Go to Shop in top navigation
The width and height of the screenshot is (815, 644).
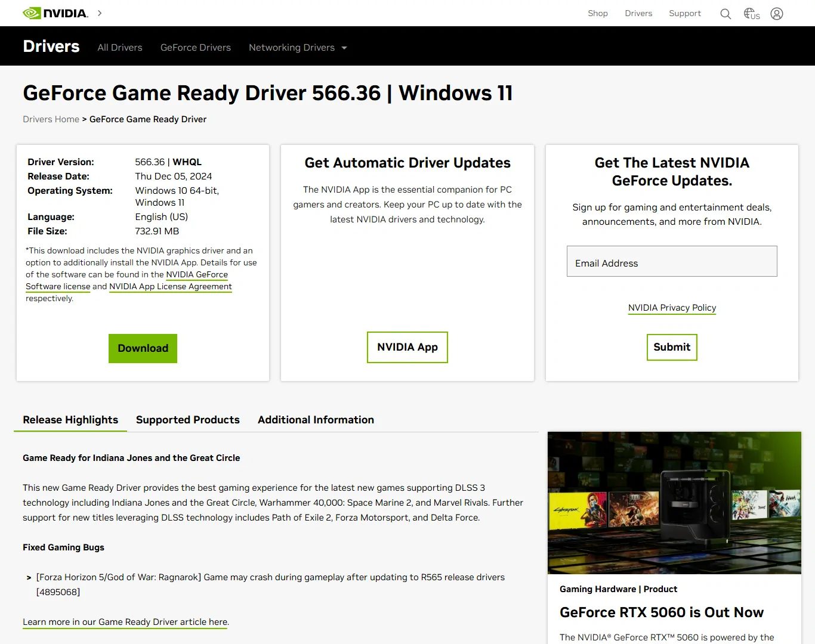click(x=598, y=13)
